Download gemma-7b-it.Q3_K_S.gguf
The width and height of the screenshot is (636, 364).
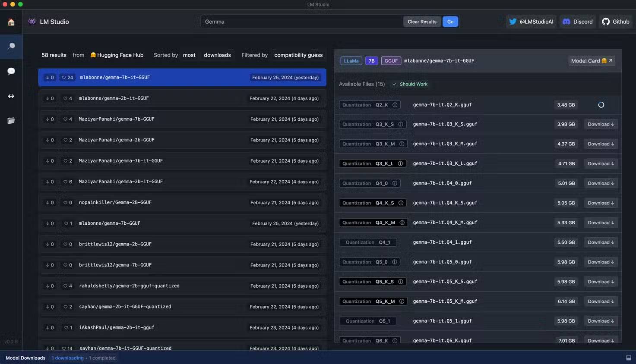click(x=601, y=124)
